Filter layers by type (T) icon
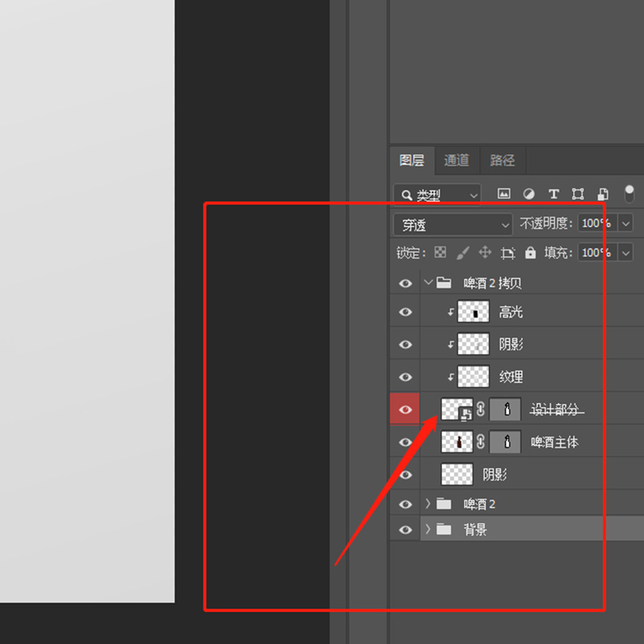Viewport: 644px width, 644px height. (553, 194)
